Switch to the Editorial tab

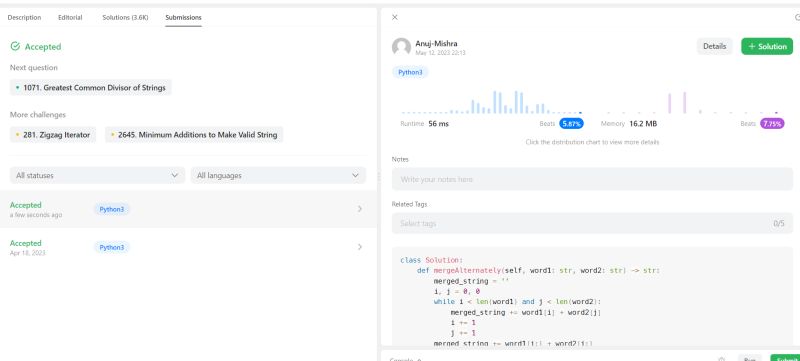coord(70,17)
